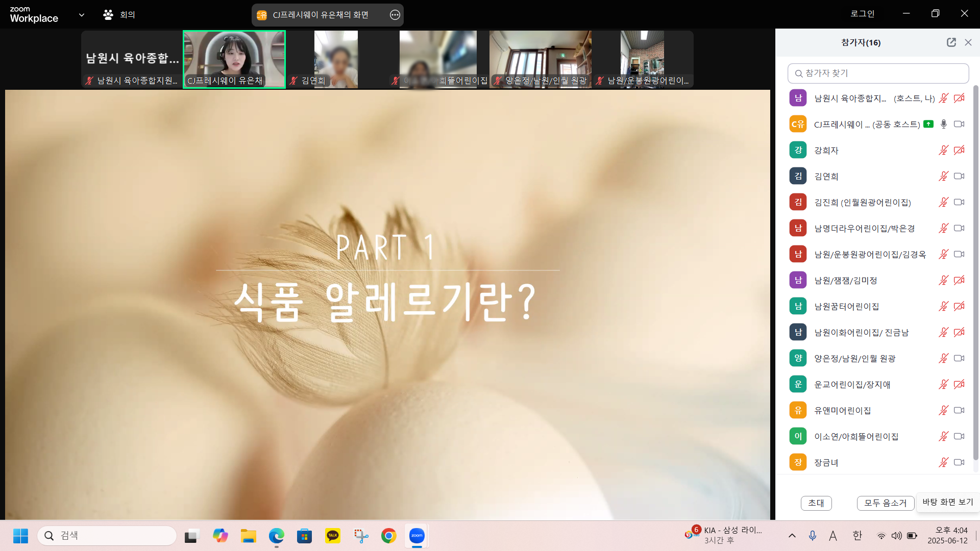Screen dimensions: 980x551
Task: Click muted mic icon for 유앤미어린이집
Action: click(943, 411)
